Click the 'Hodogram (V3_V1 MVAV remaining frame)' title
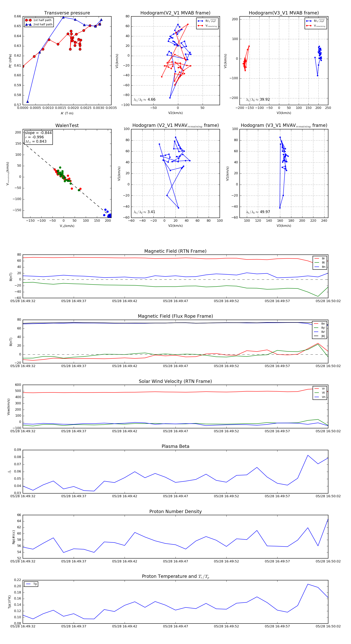This screenshot has height=644, width=351. tap(284, 125)
